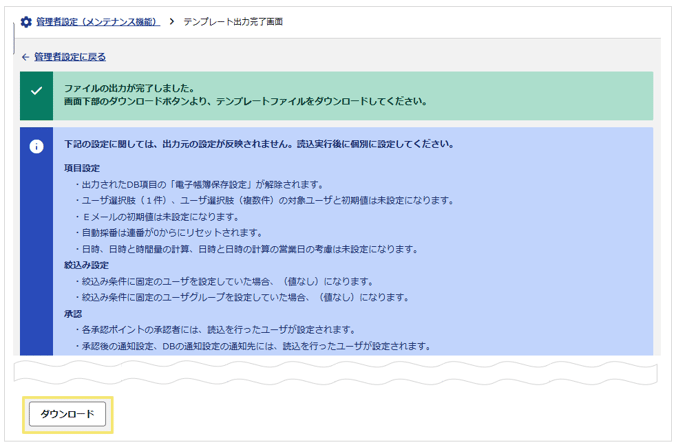Image resolution: width=676 pixels, height=447 pixels.
Task: Click the 項目設定 heading
Action: pos(82,168)
